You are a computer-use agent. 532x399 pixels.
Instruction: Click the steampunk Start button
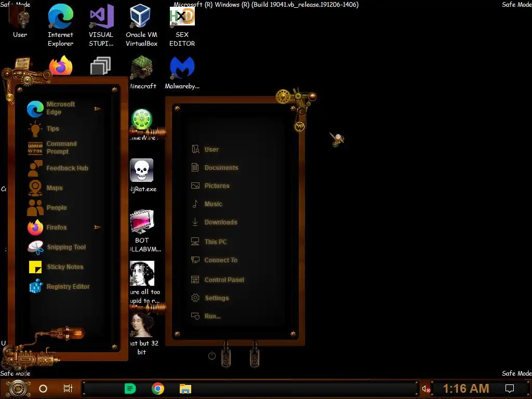click(x=18, y=389)
